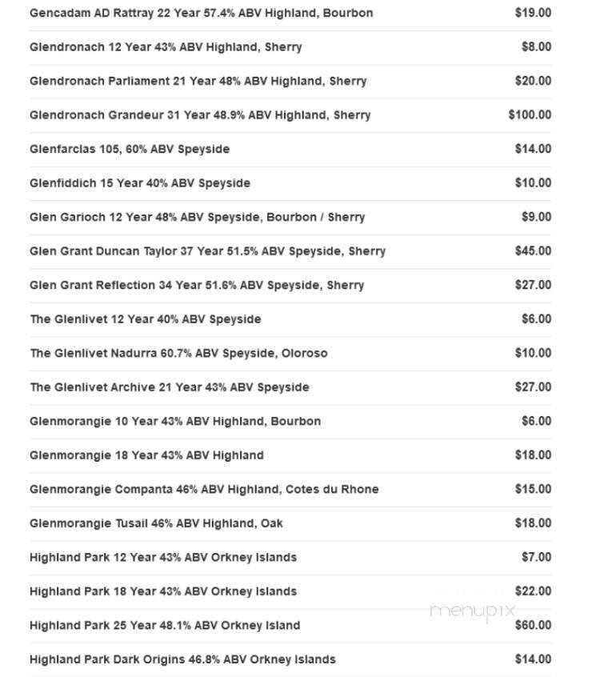Select the Glendronach Grandeur 31 Year item
The width and height of the screenshot is (616, 677).
coord(200,115)
